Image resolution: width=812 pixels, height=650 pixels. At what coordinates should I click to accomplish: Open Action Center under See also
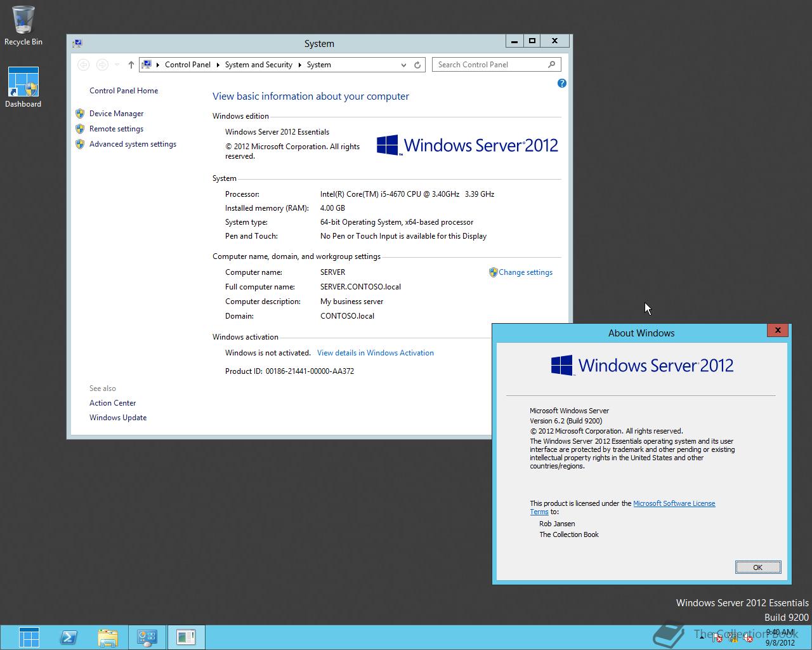[112, 403]
